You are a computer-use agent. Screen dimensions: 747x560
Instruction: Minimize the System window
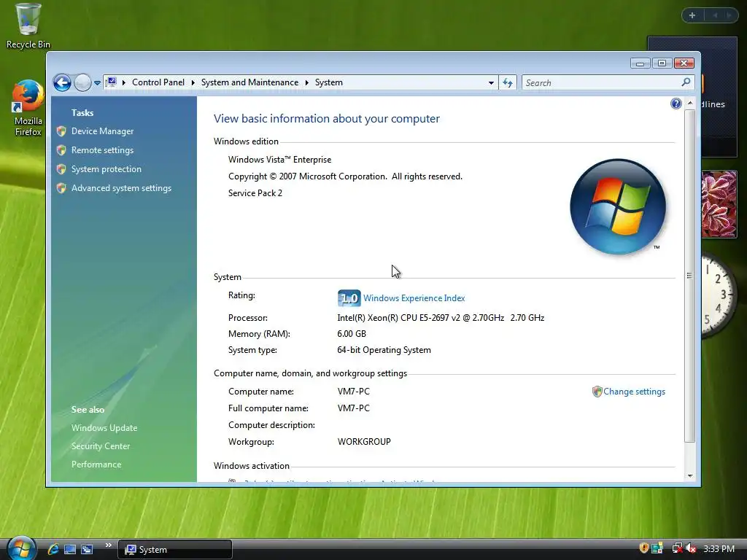pyautogui.click(x=640, y=63)
